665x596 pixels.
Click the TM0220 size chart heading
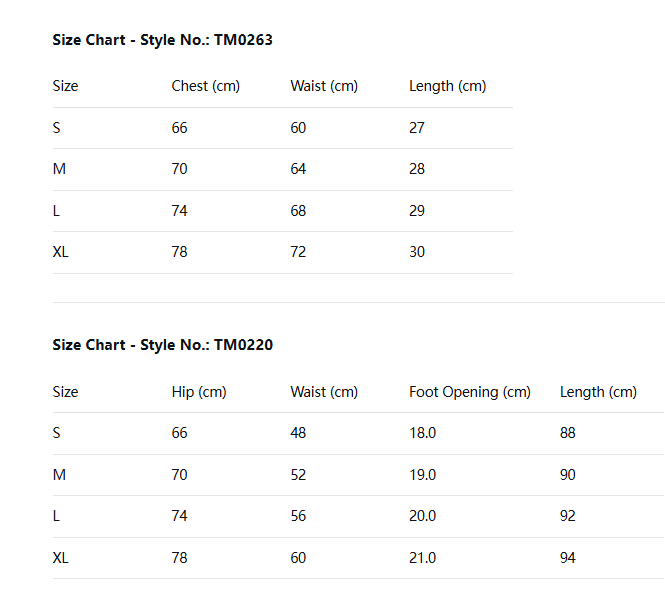click(x=162, y=345)
